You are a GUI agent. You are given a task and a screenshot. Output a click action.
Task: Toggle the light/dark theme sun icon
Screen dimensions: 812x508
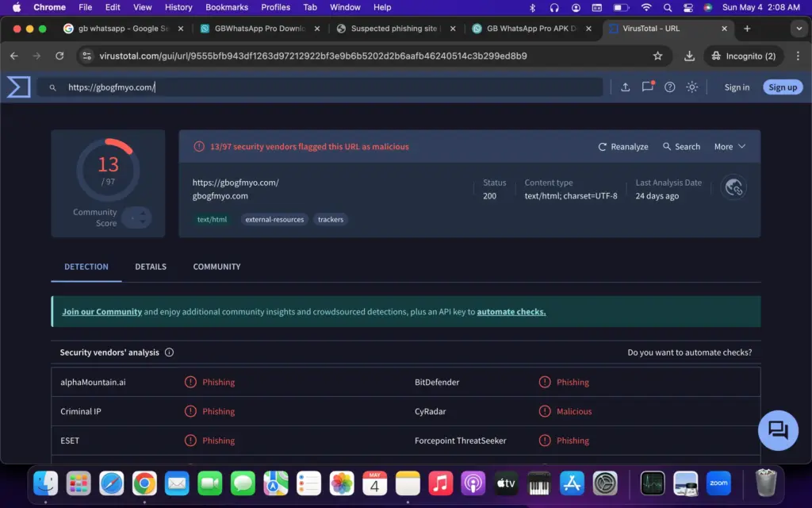coord(691,87)
